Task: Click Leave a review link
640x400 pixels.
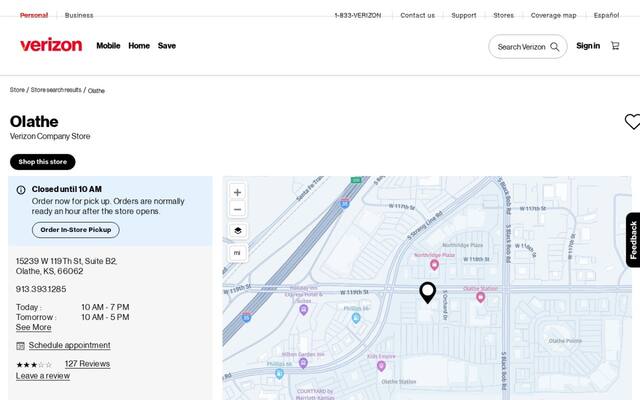Action: (43, 376)
